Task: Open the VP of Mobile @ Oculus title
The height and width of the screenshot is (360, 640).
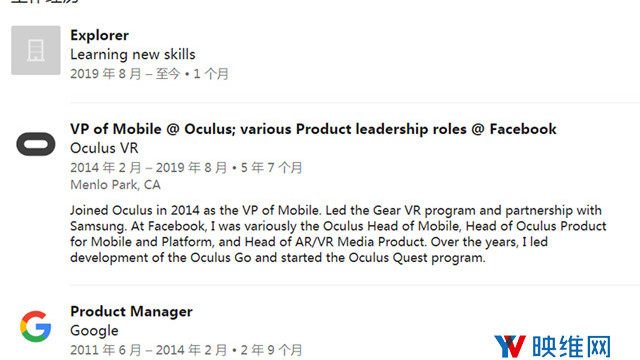Action: [x=313, y=129]
